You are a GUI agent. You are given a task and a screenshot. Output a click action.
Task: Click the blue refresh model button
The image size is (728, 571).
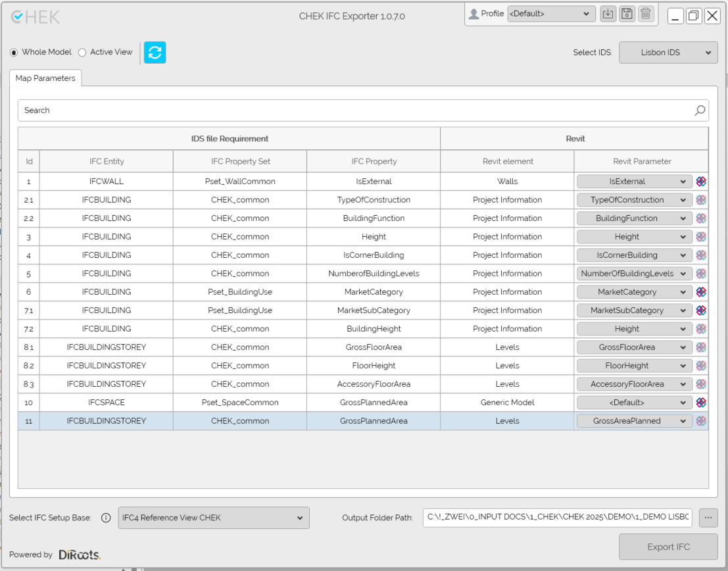coord(155,53)
